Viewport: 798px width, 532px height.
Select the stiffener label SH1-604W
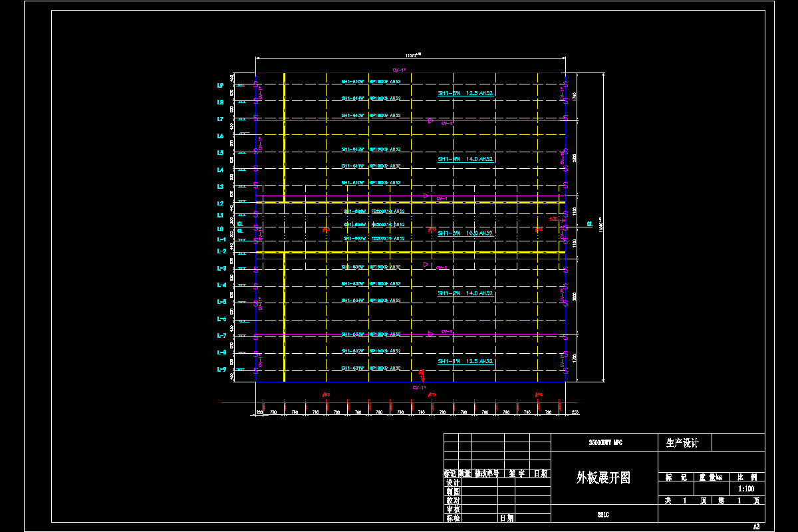coord(352,300)
